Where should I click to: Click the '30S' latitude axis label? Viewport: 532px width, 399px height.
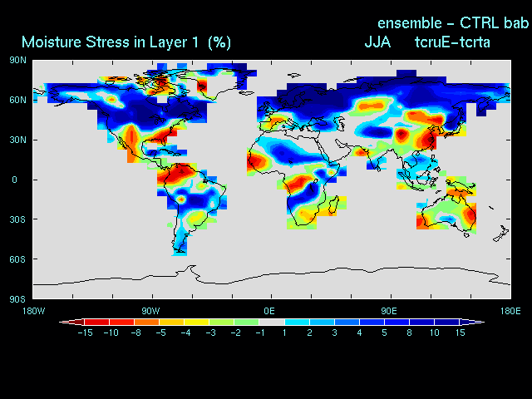17,219
